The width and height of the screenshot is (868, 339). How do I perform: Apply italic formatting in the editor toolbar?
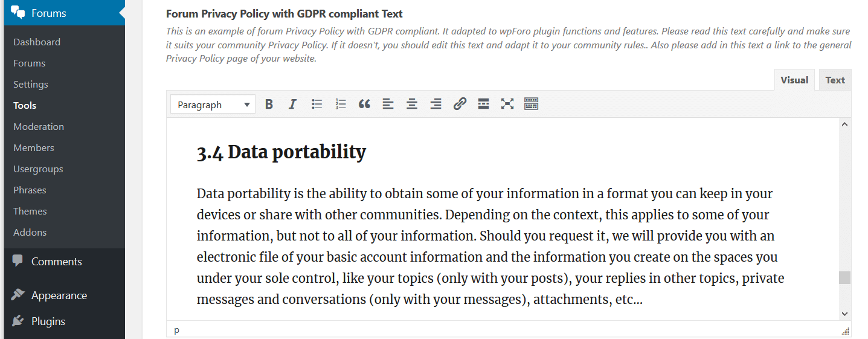[292, 104]
